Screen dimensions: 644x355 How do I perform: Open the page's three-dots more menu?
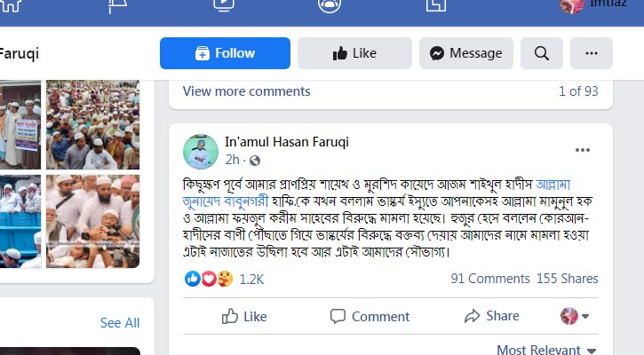pyautogui.click(x=591, y=53)
